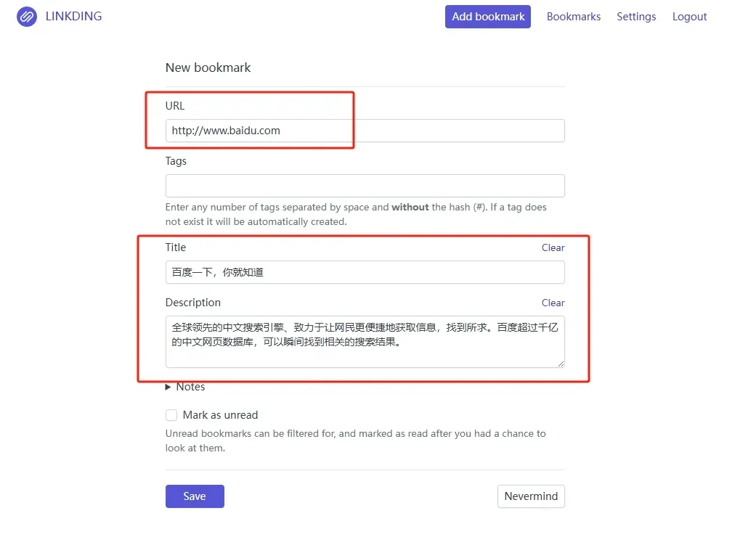The height and width of the screenshot is (537, 756).
Task: Go to Settings in the navigation
Action: pyautogui.click(x=636, y=17)
